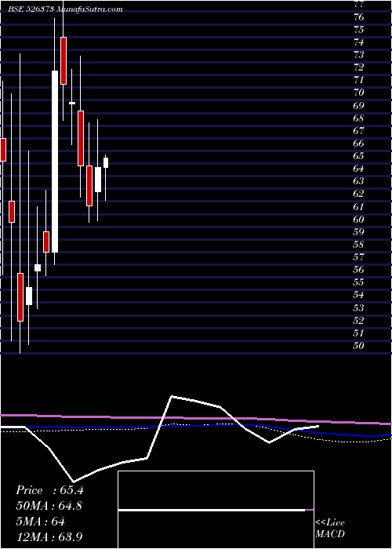Click the 50MA : 64.8 value
Viewport: 392px width, 549px height.
click(x=49, y=506)
